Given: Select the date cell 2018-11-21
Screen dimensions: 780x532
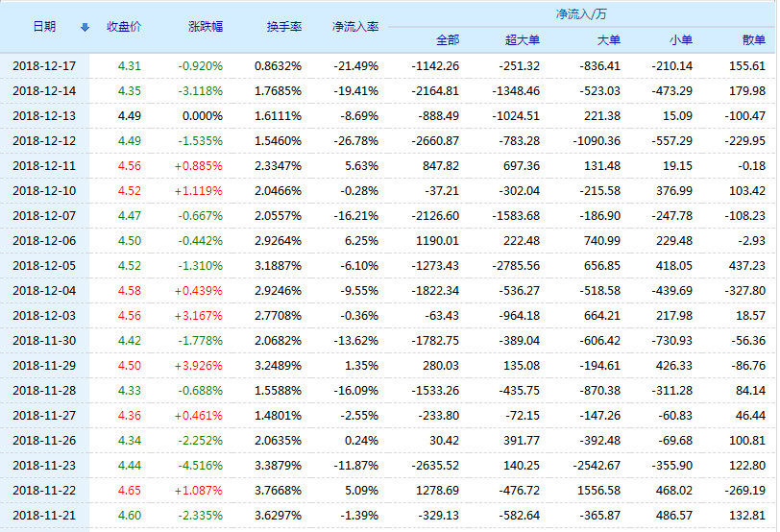Looking at the screenshot, I should pyautogui.click(x=44, y=515).
